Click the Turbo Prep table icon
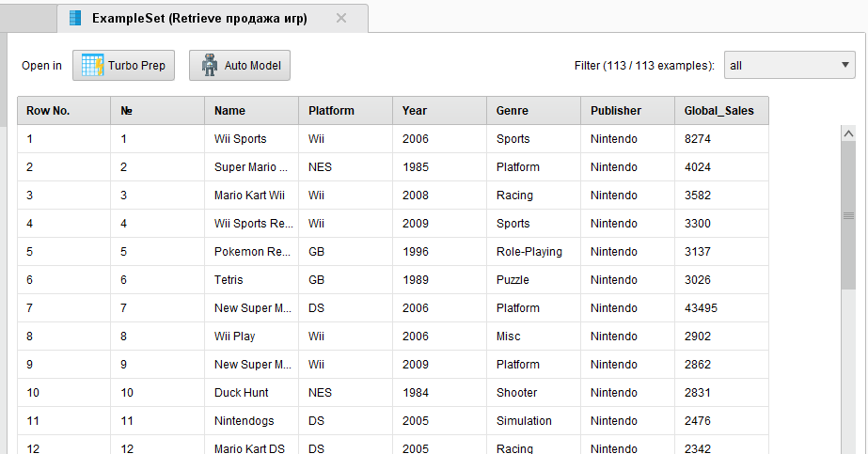This screenshot has width=868, height=454. click(x=92, y=65)
